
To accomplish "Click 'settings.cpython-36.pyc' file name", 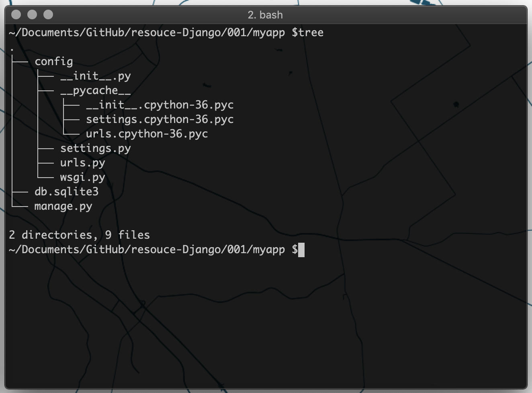I will (160, 120).
